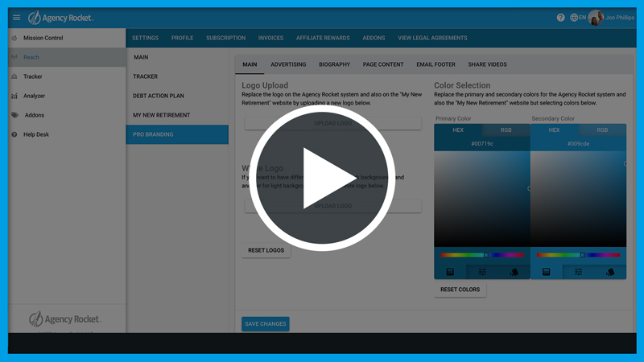Switch to the Page Content tab
Image resolution: width=644 pixels, height=362 pixels.
pos(383,64)
